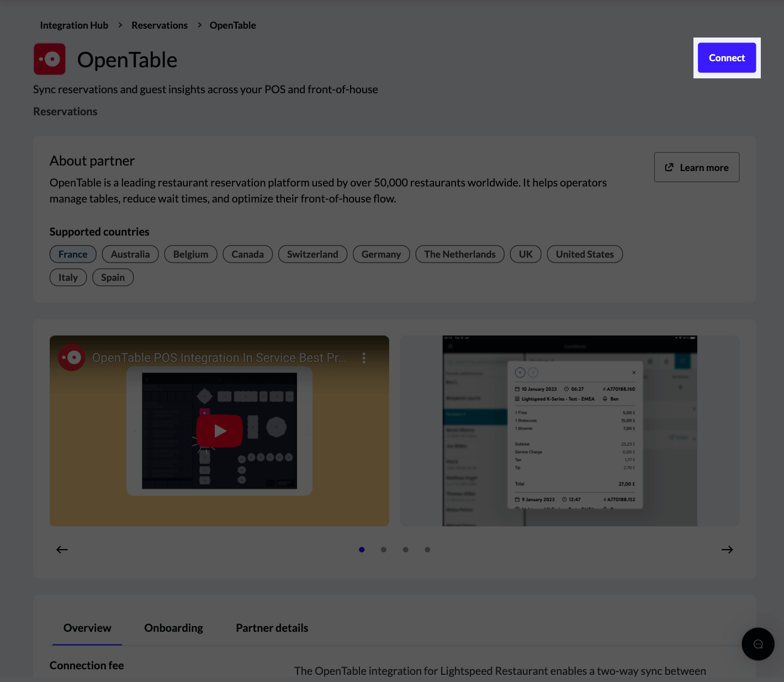The width and height of the screenshot is (784, 682).
Task: Select the Canada country chip
Action: pyautogui.click(x=247, y=254)
